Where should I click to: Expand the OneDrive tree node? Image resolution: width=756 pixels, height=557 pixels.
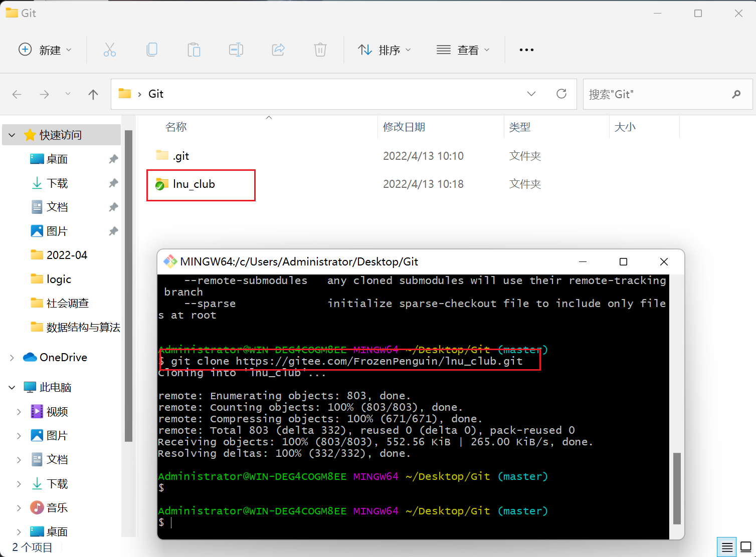(12, 357)
